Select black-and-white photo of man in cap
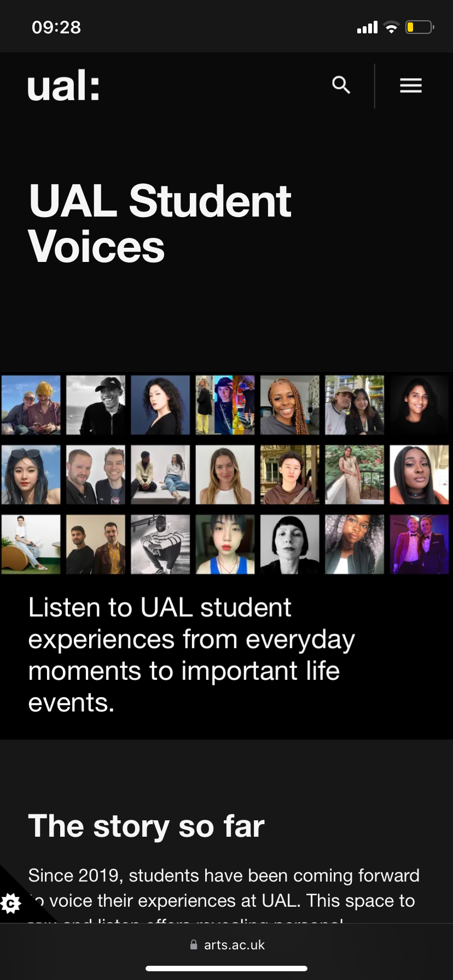Viewport: 453px width, 980px height. pyautogui.click(x=96, y=405)
